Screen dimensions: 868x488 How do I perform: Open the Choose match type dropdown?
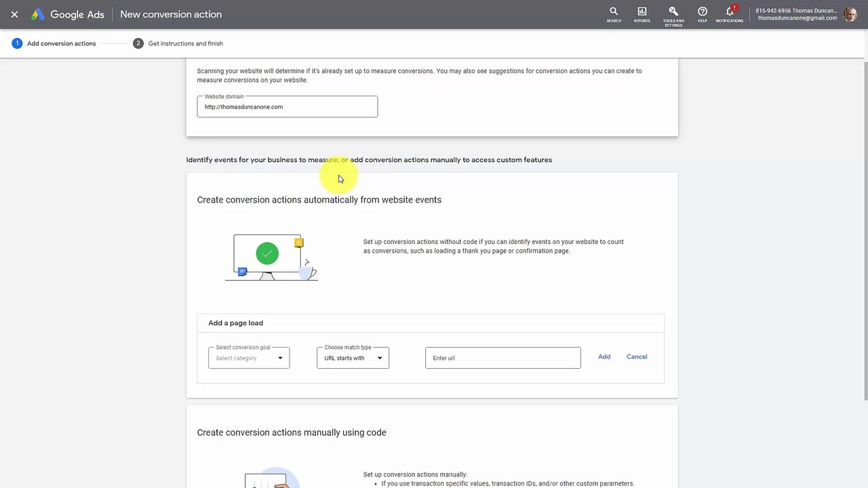353,358
